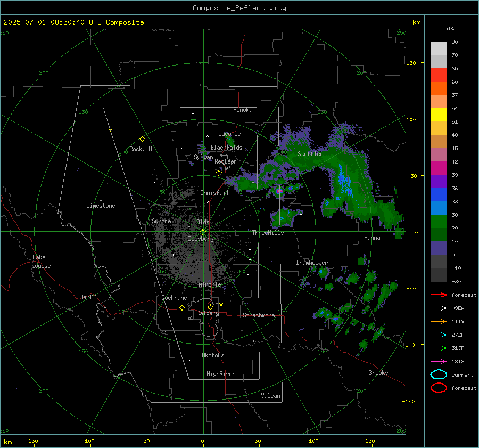Image resolution: width=479 pixels, height=448 pixels.
Task: Select the bright green 20-30 dBZ swatch
Action: coord(439,222)
